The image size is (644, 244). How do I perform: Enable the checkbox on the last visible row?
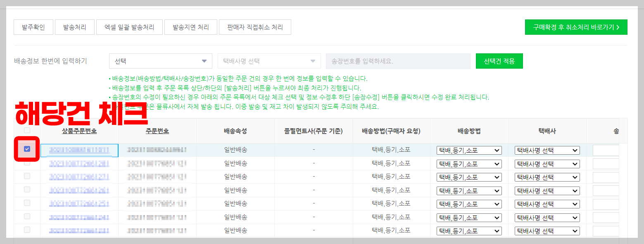point(27,230)
